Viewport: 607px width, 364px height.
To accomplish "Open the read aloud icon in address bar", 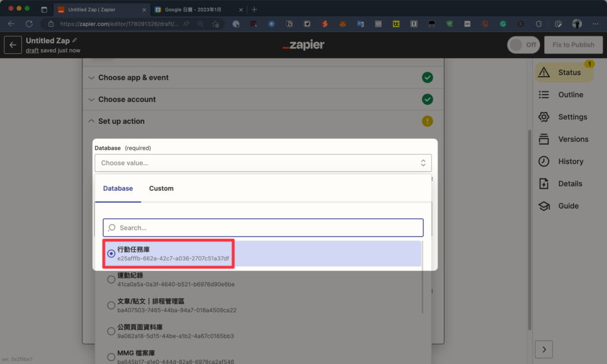I will (x=186, y=24).
